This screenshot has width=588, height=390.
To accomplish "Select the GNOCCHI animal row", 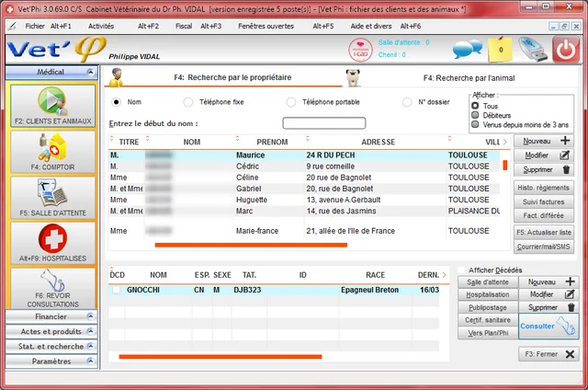I will (x=274, y=290).
